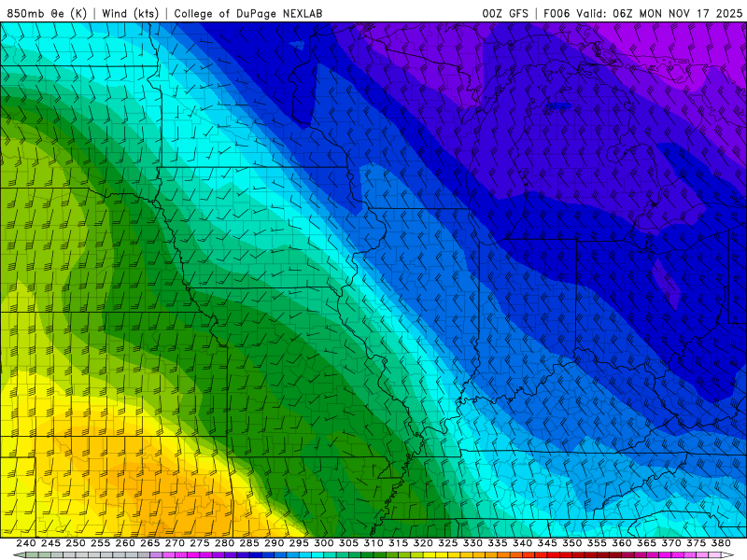Image resolution: width=747 pixels, height=560 pixels.
Task: Click the 320 colorbar label
Action: tap(423, 543)
